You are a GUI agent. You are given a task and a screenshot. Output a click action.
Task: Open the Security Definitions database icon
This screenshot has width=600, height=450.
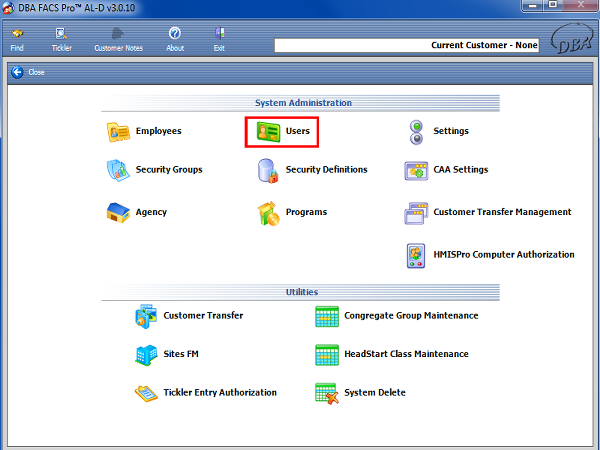click(267, 171)
